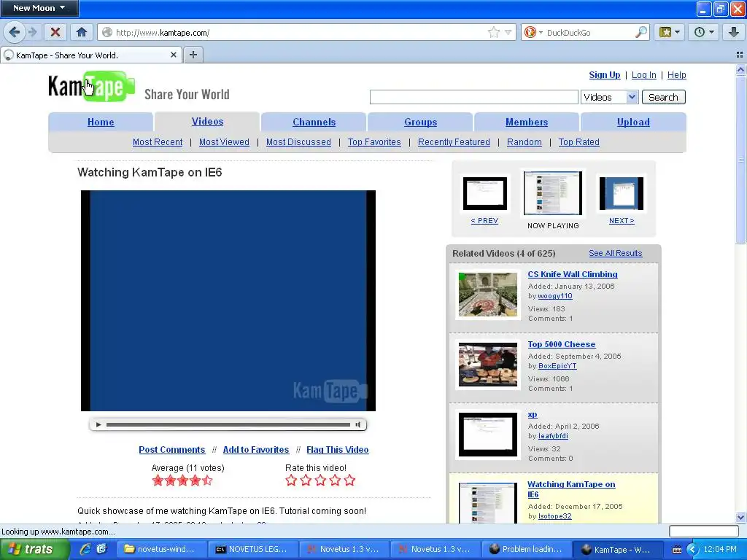Screen dimensions: 747x560
Task: Click the video progress seek bar
Action: (x=228, y=424)
